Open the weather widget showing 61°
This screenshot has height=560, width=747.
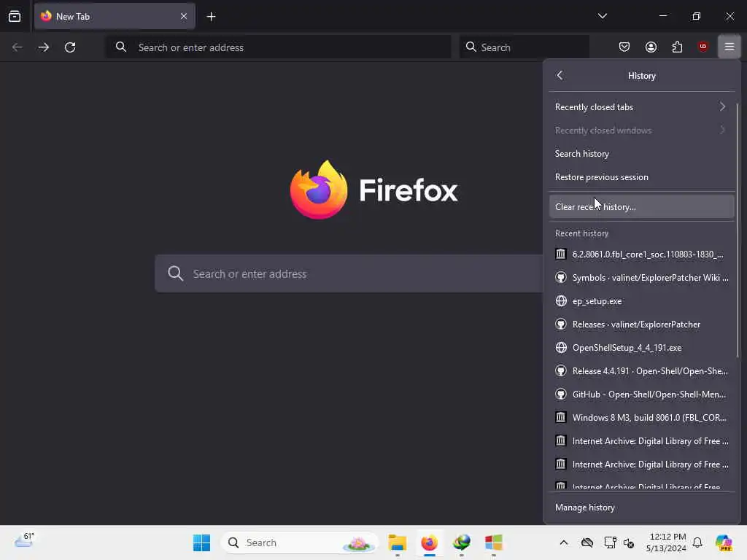[x=24, y=542]
